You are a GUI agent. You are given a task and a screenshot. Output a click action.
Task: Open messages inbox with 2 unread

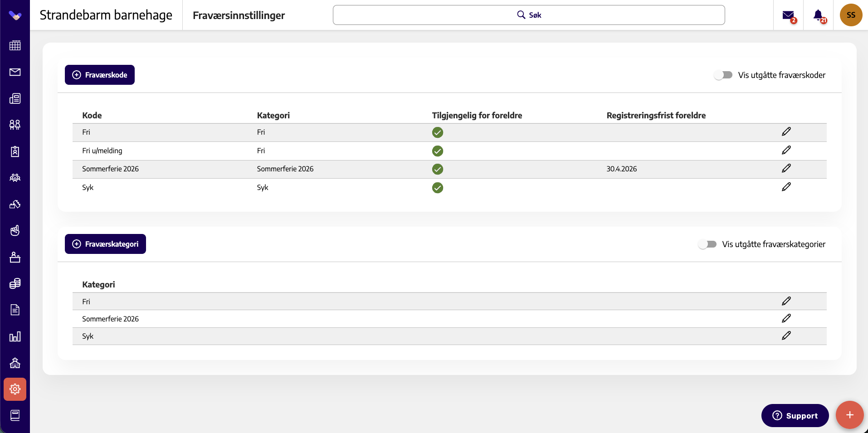(x=789, y=16)
